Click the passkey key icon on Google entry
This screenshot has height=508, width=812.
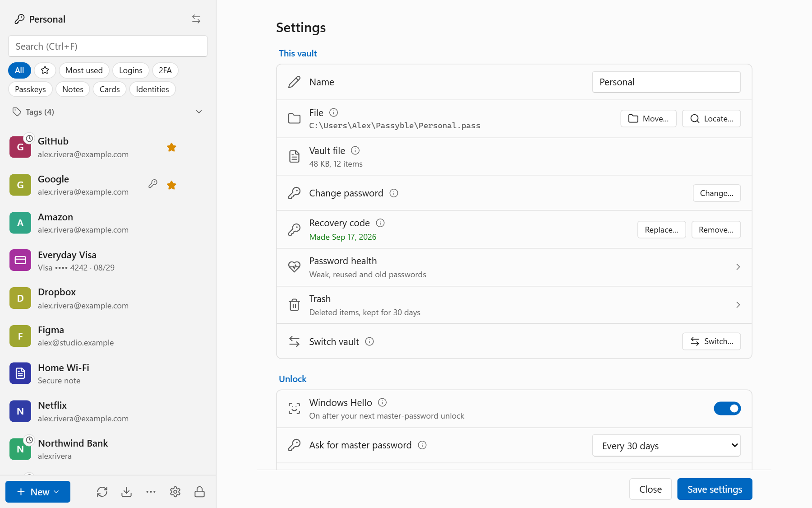pos(153,184)
